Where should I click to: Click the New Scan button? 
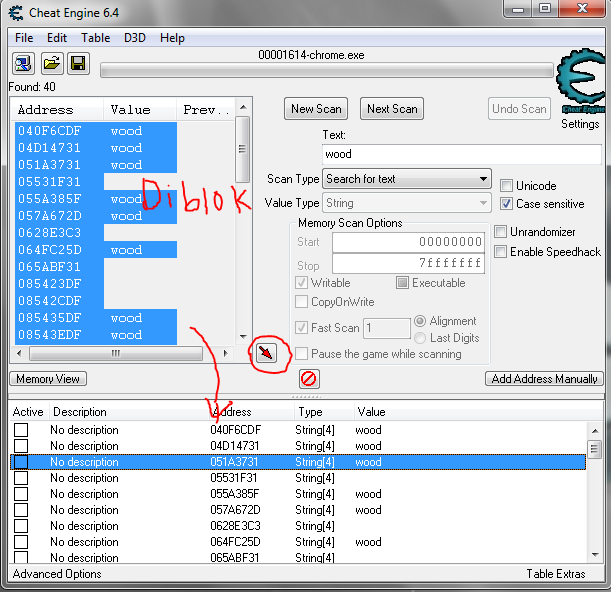click(316, 109)
